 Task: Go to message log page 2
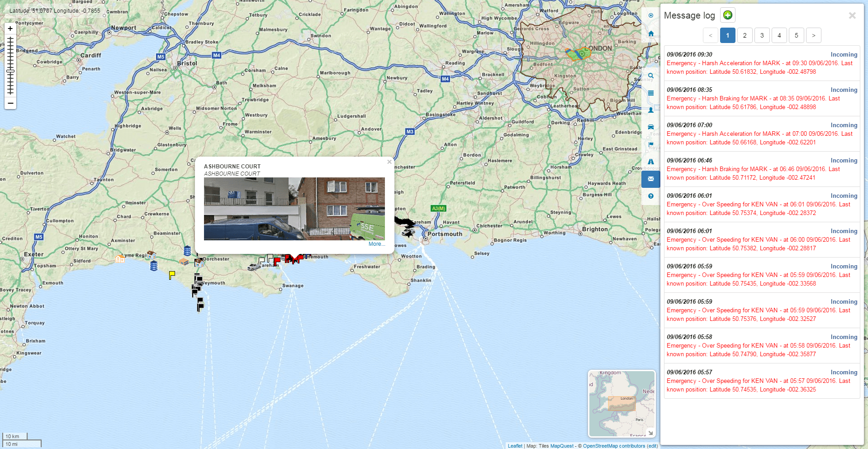[745, 35]
